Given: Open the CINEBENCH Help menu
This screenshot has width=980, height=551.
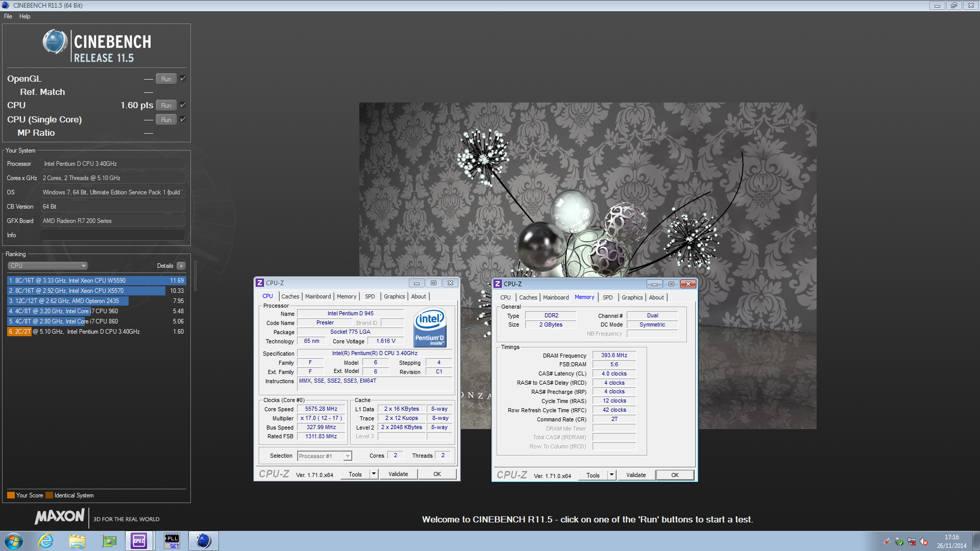Looking at the screenshot, I should tap(25, 16).
